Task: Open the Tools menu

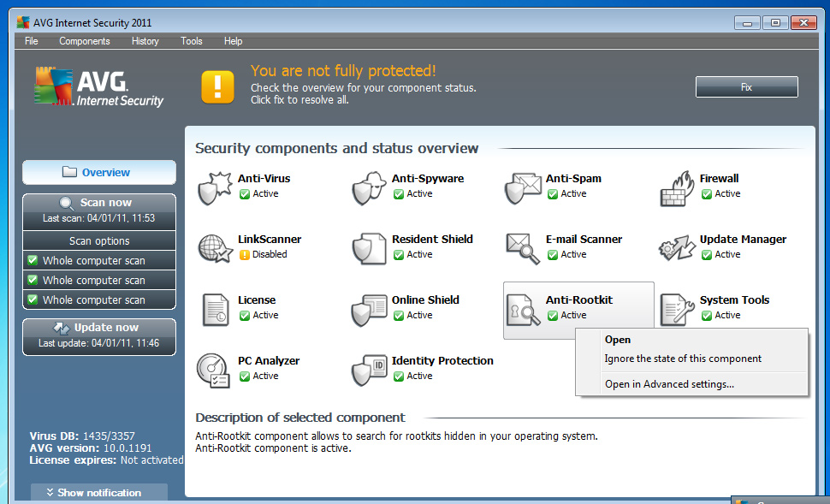Action: pos(191,41)
